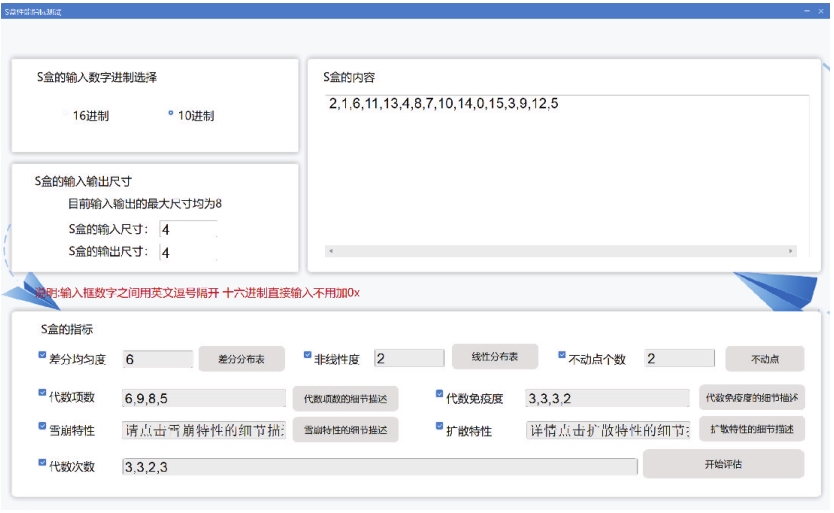Open 扩散特性的细节描述 details
834x513 pixels.
tap(751, 429)
